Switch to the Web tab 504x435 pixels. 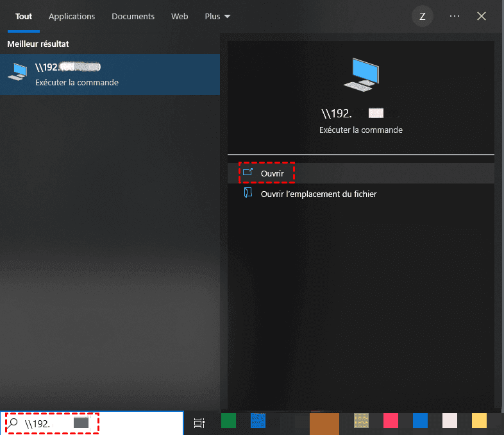click(180, 17)
